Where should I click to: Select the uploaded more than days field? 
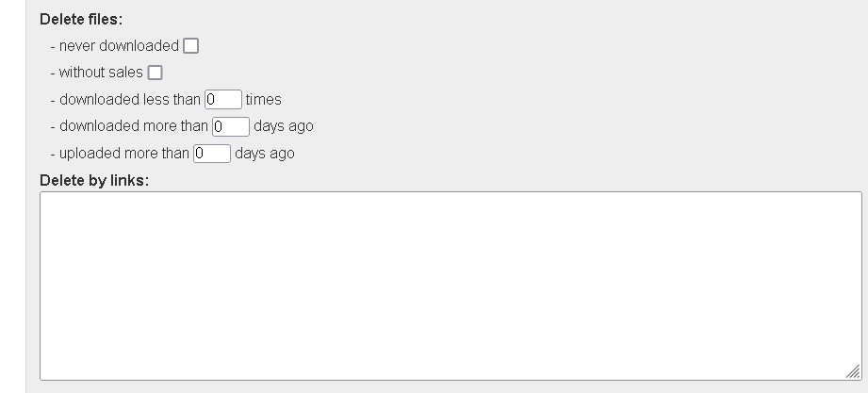coord(212,153)
